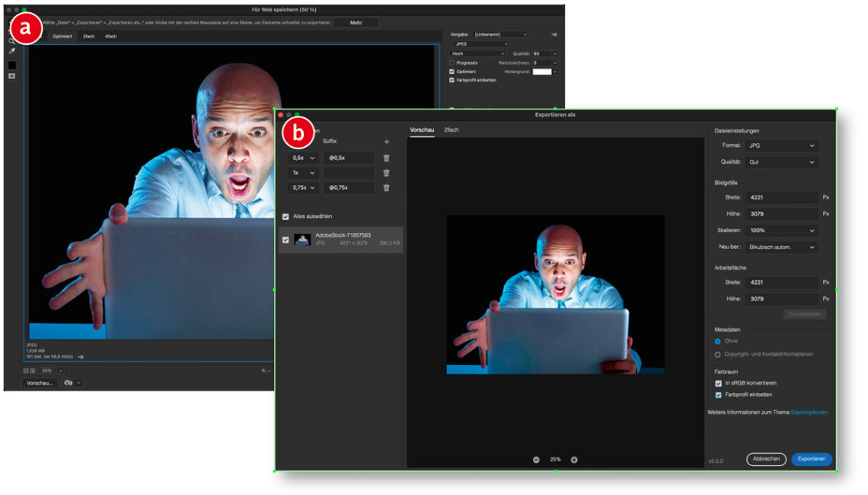The height and width of the screenshot is (495, 868).
Task: Switch to the 2fach tab in Exportieren als
Action: [x=452, y=130]
